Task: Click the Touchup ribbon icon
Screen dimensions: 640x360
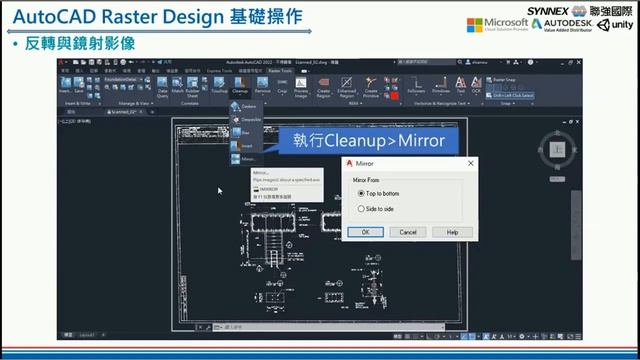Action: (x=219, y=85)
